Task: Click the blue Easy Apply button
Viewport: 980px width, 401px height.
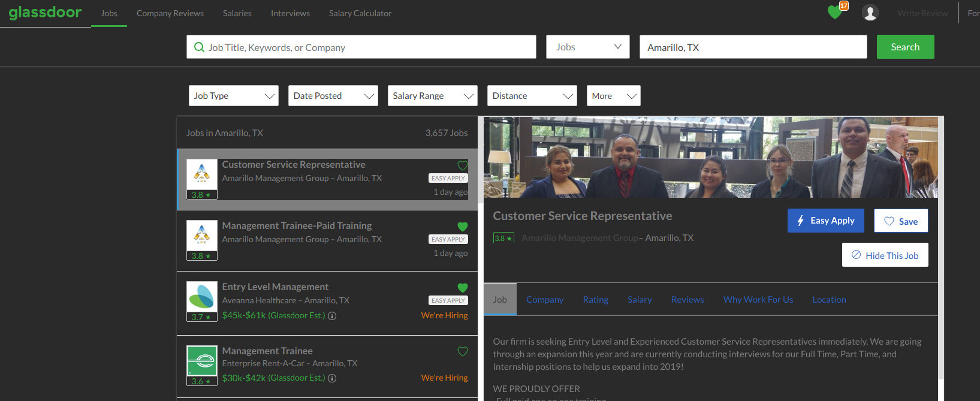Action: pyautogui.click(x=826, y=221)
